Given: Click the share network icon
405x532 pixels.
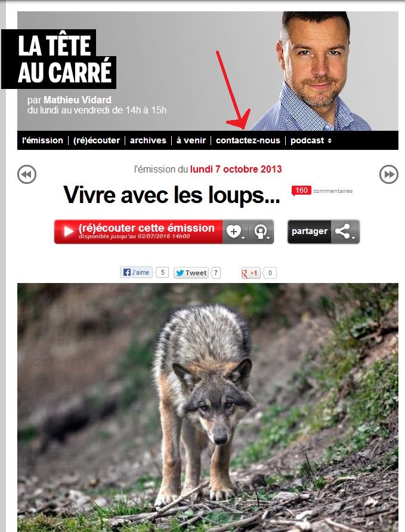Looking at the screenshot, I should click(345, 232).
